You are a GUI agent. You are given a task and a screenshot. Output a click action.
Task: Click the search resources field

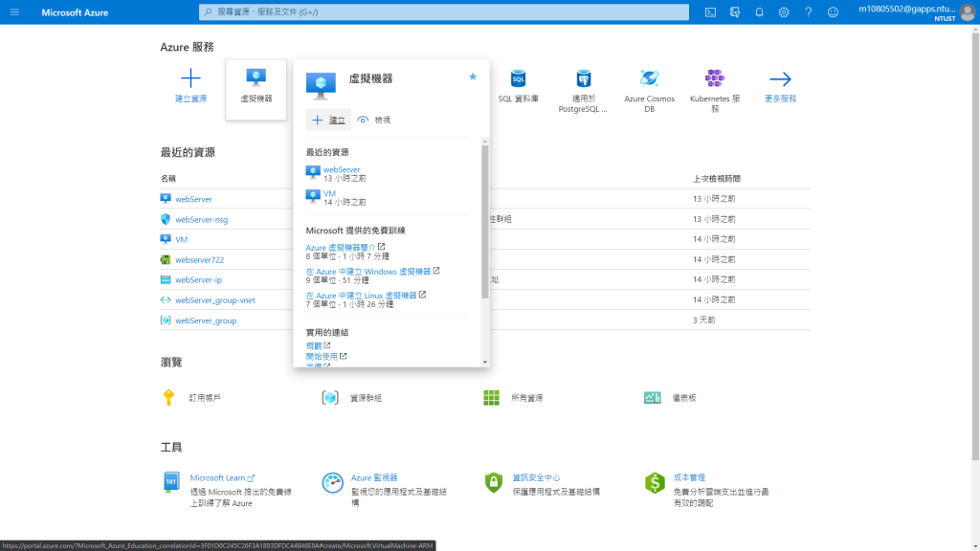(444, 11)
